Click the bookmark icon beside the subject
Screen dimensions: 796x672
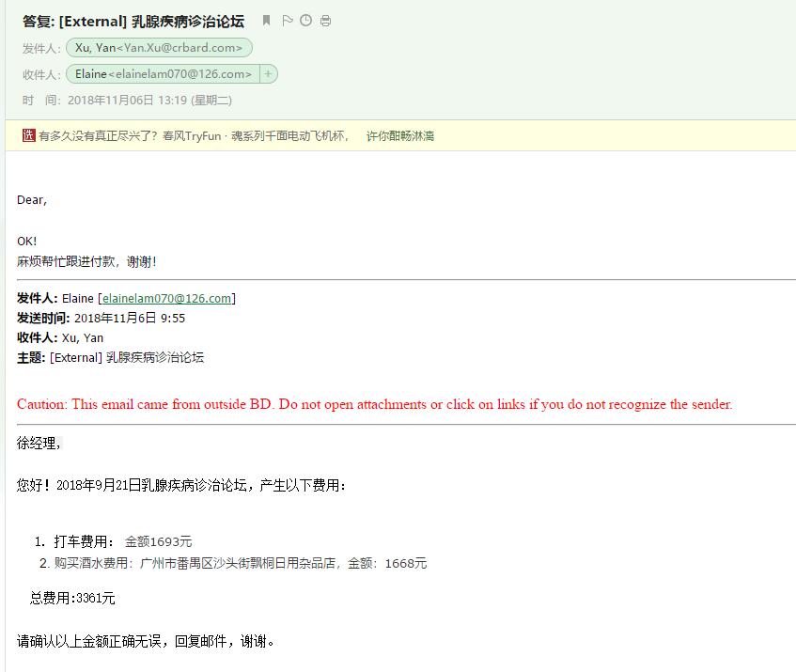tap(267, 21)
